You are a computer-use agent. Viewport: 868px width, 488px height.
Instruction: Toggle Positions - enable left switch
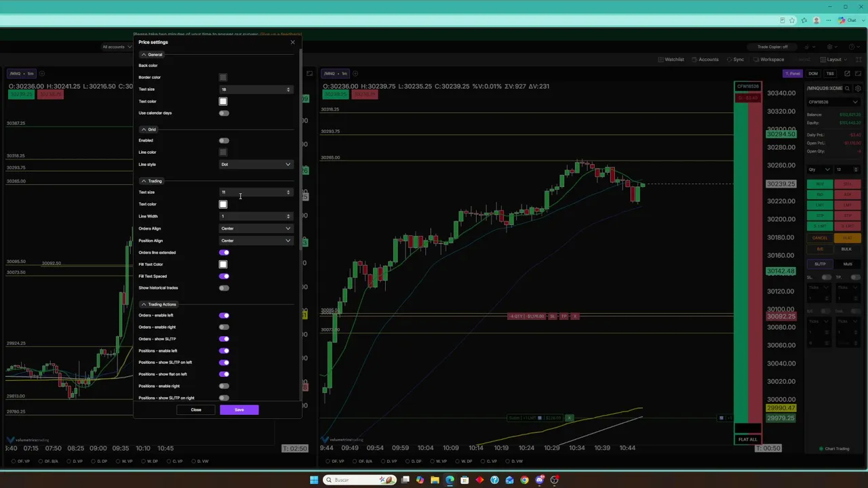pyautogui.click(x=224, y=351)
